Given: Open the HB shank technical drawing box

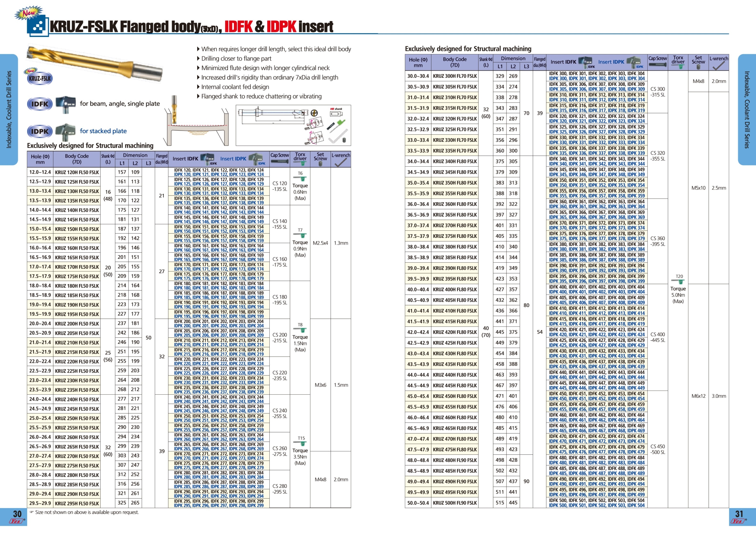Looking at the screenshot, I should (293, 125).
